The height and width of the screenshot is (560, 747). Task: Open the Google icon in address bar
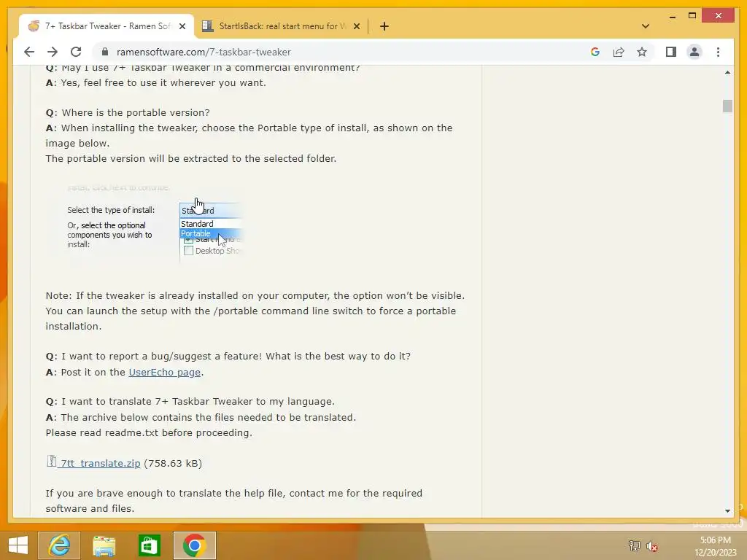pyautogui.click(x=595, y=52)
